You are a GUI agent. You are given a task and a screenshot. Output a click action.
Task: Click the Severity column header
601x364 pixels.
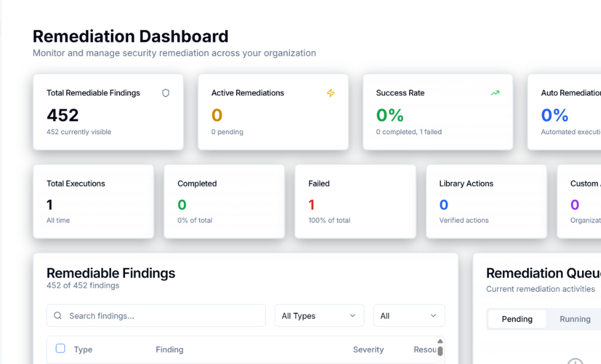(368, 349)
